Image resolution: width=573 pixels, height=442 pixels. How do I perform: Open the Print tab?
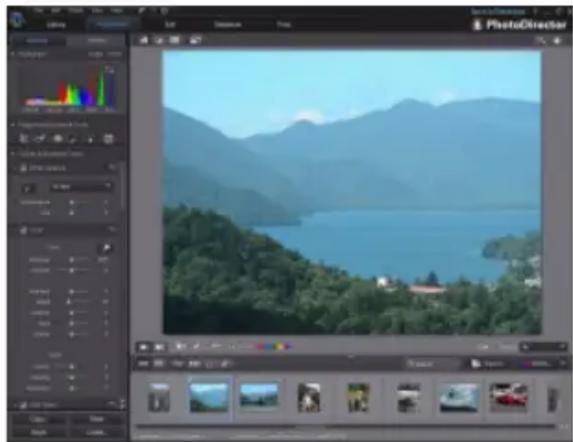pos(284,24)
